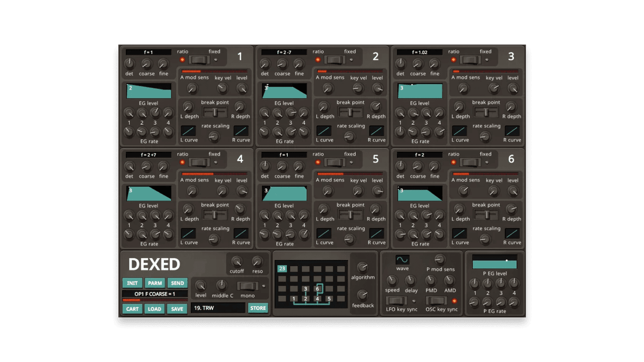
Task: Click the DEXED logo
Action: [x=154, y=265]
